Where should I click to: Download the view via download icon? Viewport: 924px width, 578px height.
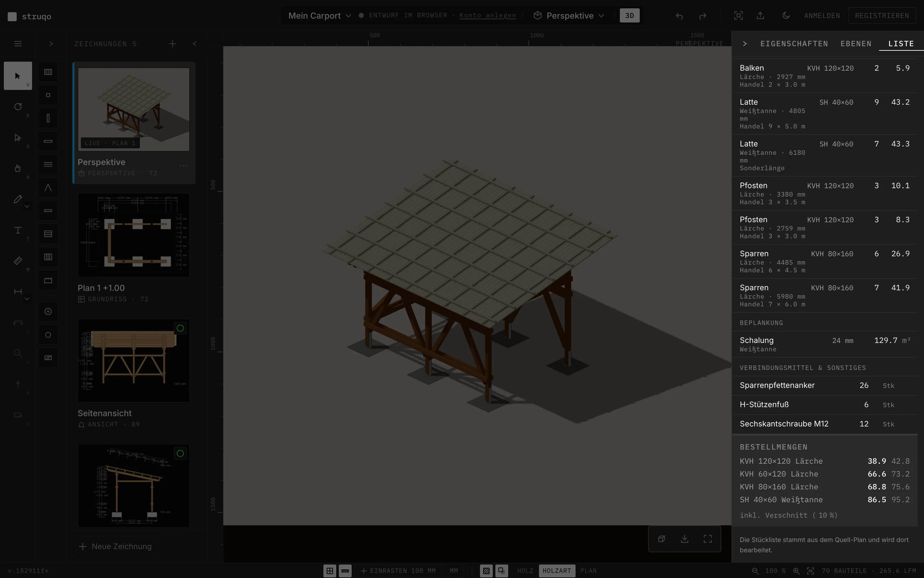click(x=685, y=539)
